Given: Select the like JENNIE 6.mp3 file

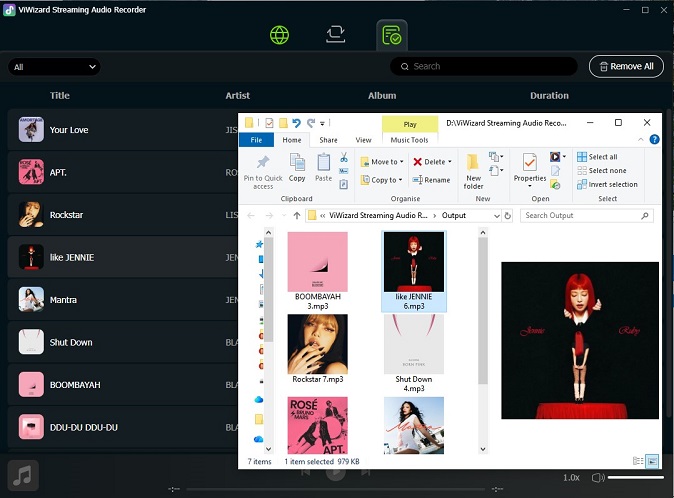Looking at the screenshot, I should click(x=414, y=271).
